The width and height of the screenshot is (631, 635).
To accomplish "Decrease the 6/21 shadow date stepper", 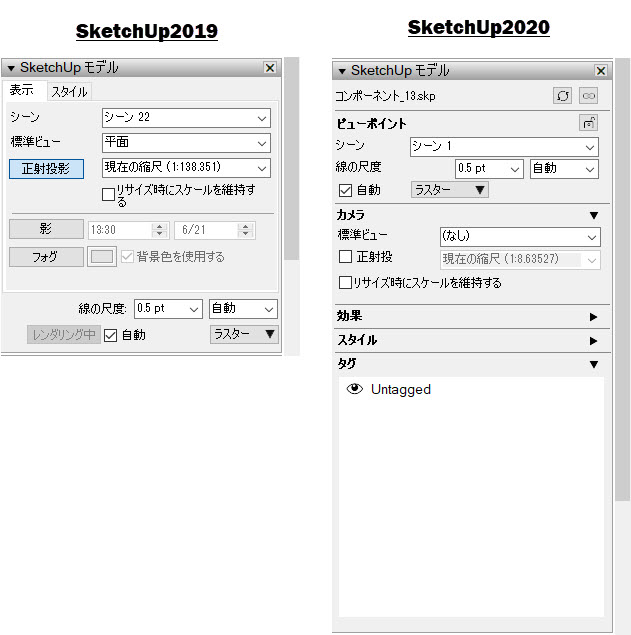I will tap(245, 234).
